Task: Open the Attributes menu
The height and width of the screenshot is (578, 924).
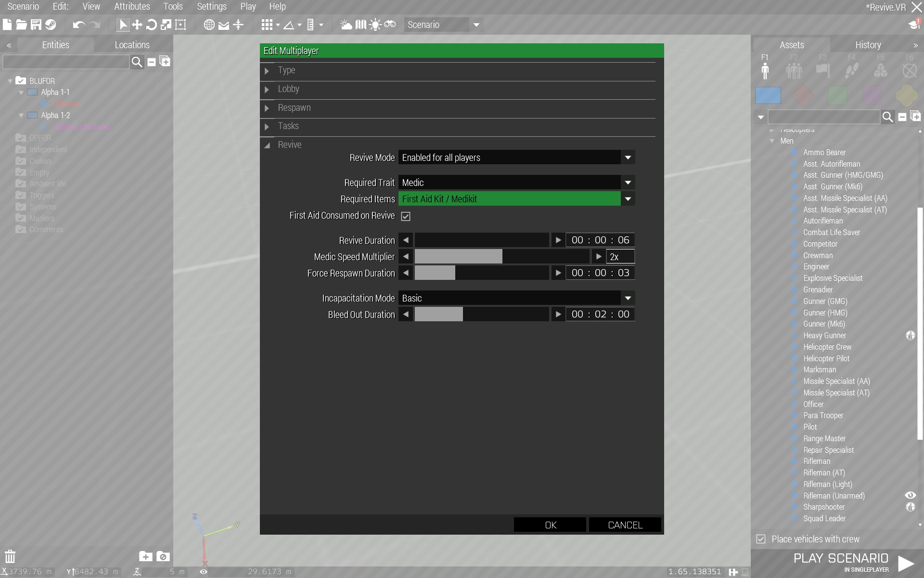Action: tap(132, 6)
